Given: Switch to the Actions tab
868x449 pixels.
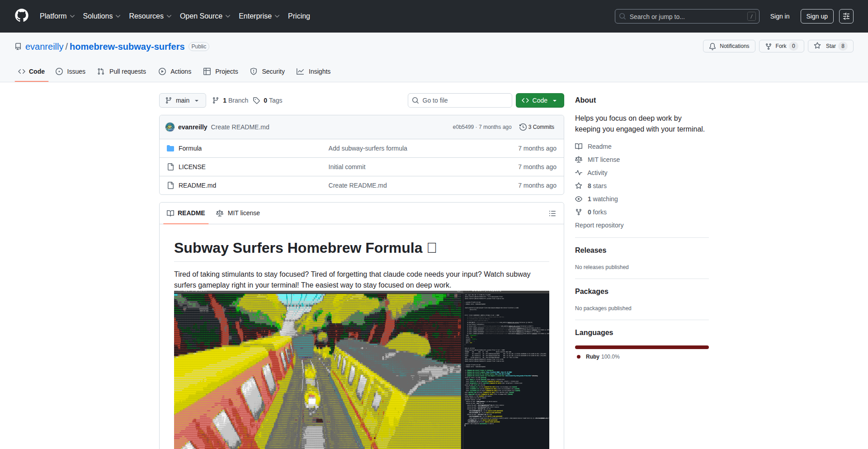Looking at the screenshot, I should 175,71.
